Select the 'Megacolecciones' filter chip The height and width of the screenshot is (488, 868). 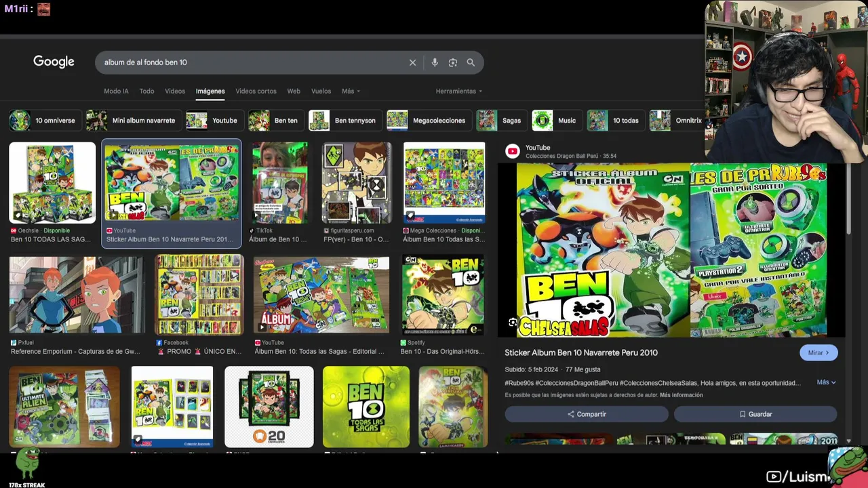point(429,121)
